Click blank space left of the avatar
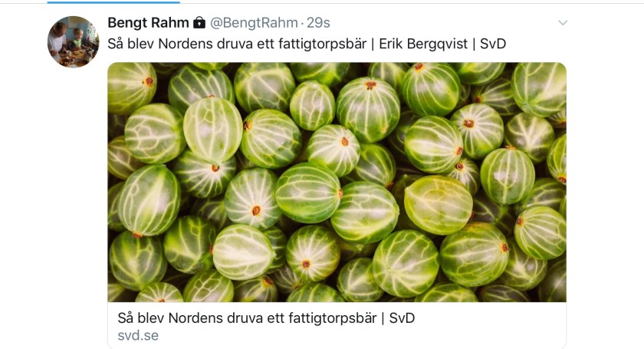Screen dimensions: 644x349 [x=24, y=41]
